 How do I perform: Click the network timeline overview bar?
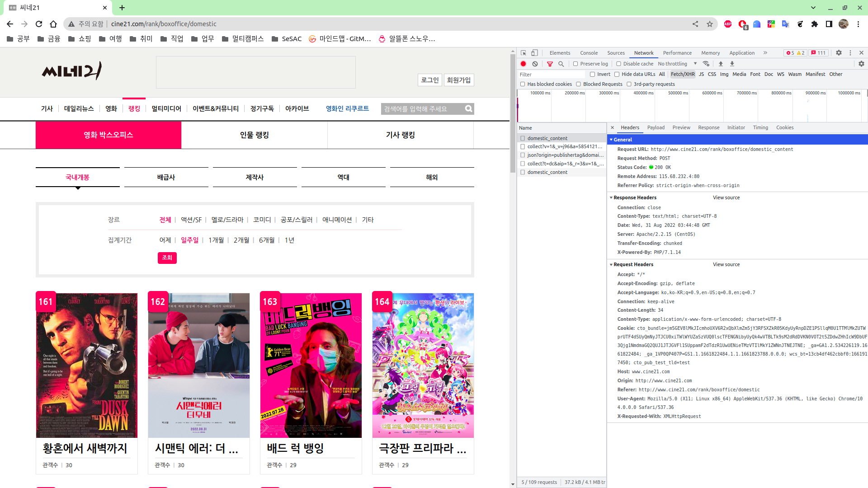click(x=692, y=108)
